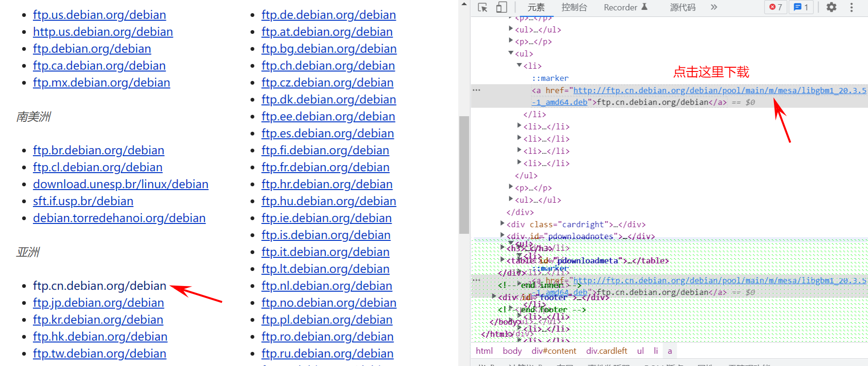Expand the div class cardright node

(502, 224)
